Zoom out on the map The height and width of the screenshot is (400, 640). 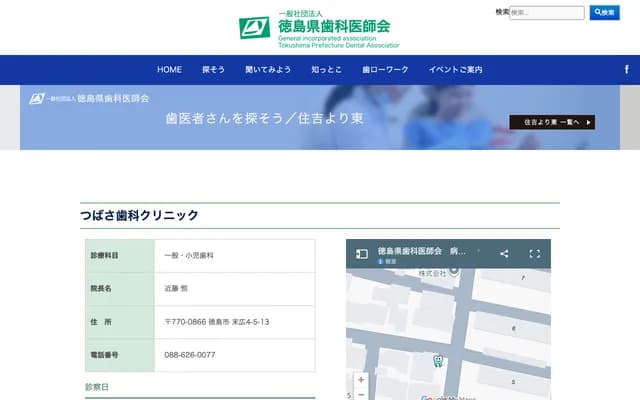tap(361, 395)
